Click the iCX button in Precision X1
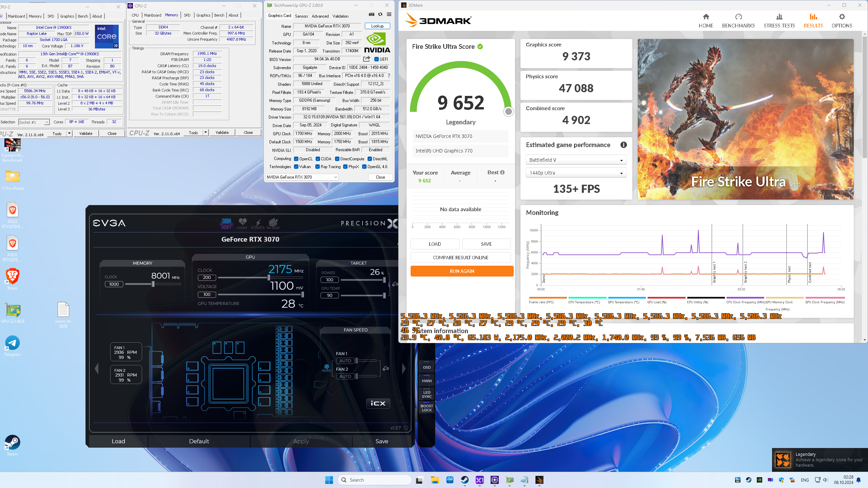Screen dimensions: 868x488 tap(378, 403)
